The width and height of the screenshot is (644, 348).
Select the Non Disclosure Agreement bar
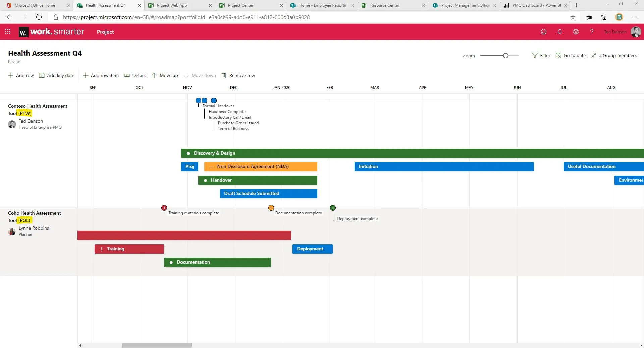(260, 167)
